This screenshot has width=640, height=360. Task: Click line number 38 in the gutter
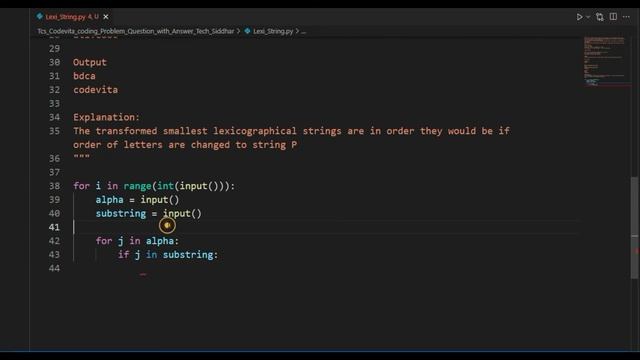[x=54, y=186]
